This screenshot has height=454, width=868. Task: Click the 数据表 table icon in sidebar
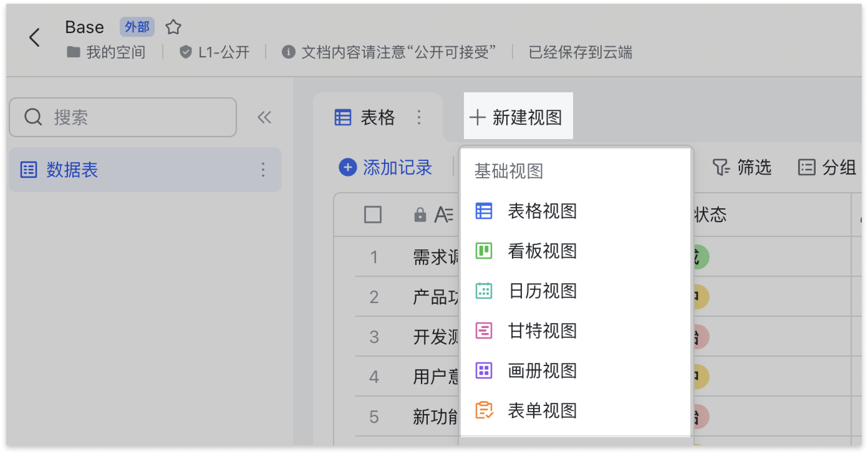pos(29,170)
